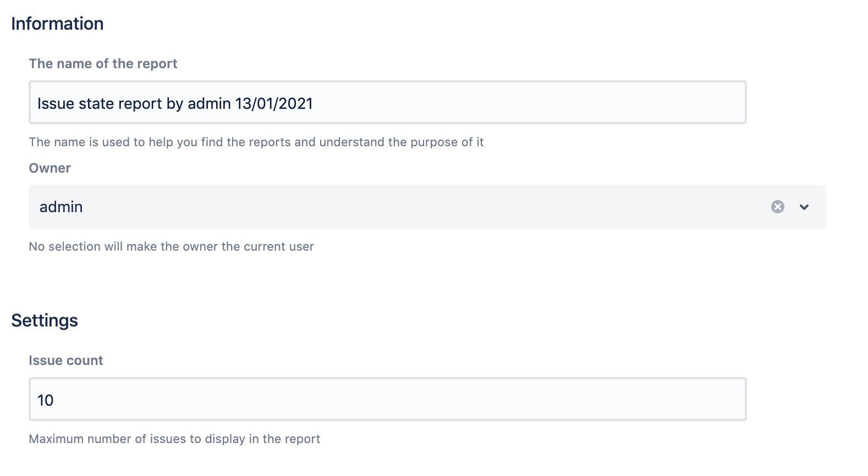This screenshot has height=476, width=868.
Task: Click the Issue count field label
Action: [x=65, y=361]
